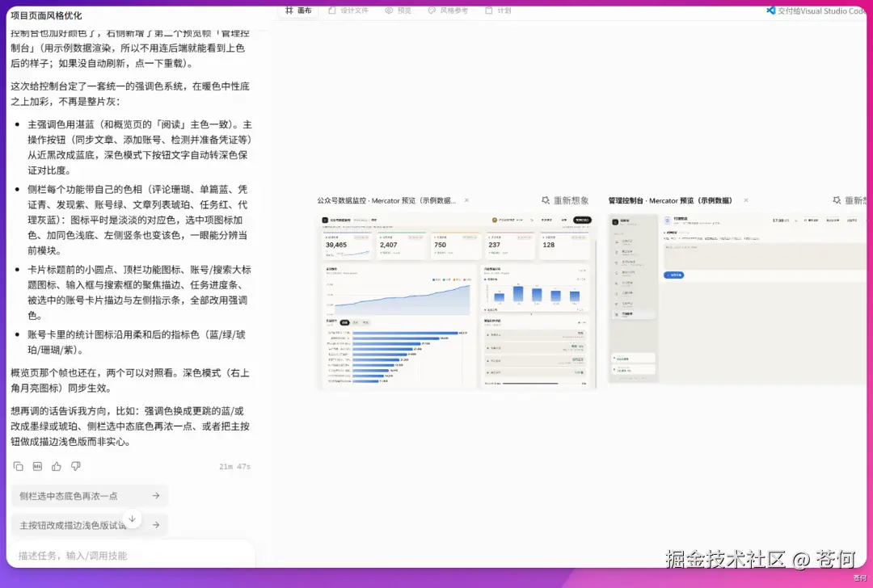Viewport: 873px width, 588px height.
Task: Click 重新想象 above 管理控制台 frame
Action: point(850,200)
